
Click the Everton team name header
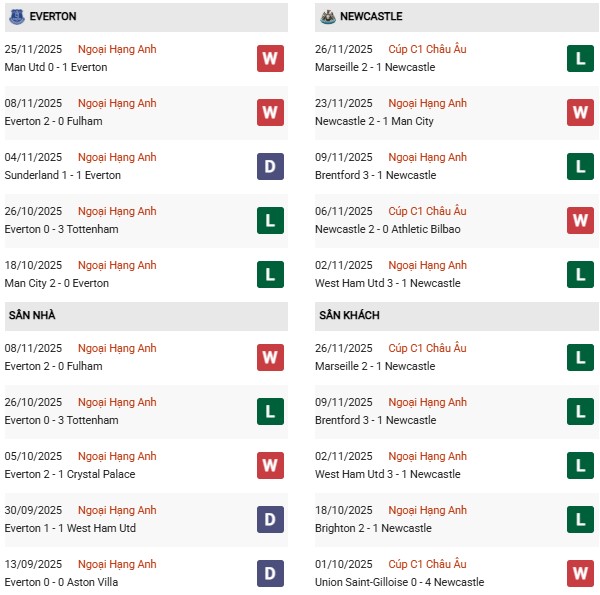[x=53, y=17]
